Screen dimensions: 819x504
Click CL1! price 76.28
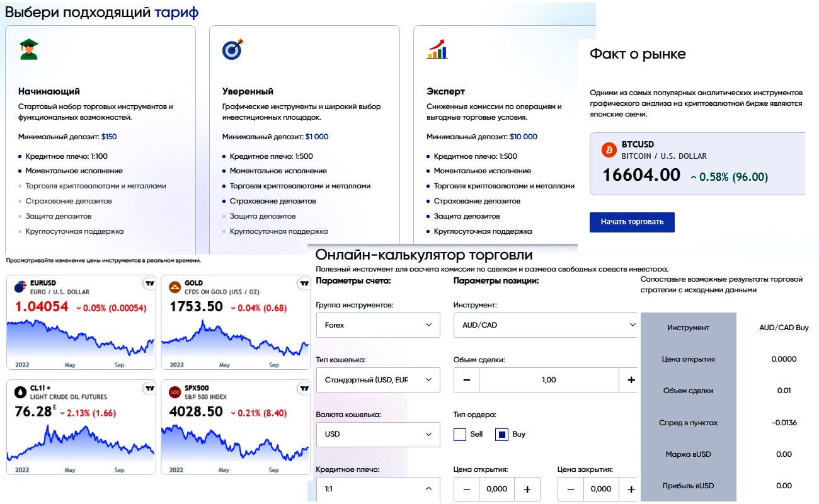33,411
